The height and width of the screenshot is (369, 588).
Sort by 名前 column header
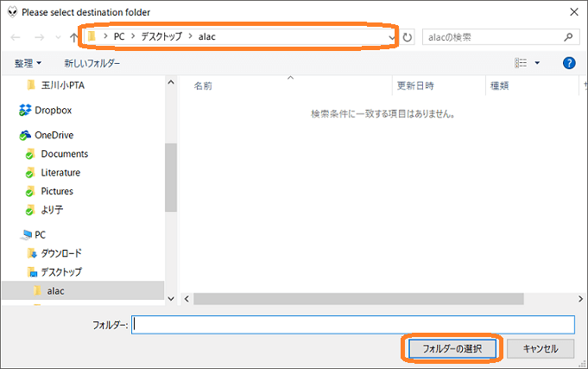[203, 86]
